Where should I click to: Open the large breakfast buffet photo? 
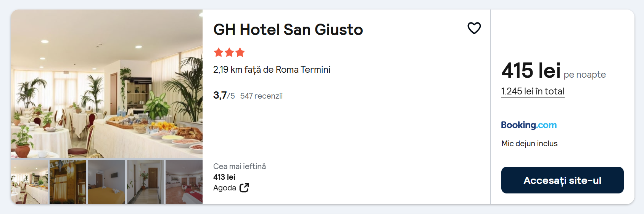[x=106, y=84]
